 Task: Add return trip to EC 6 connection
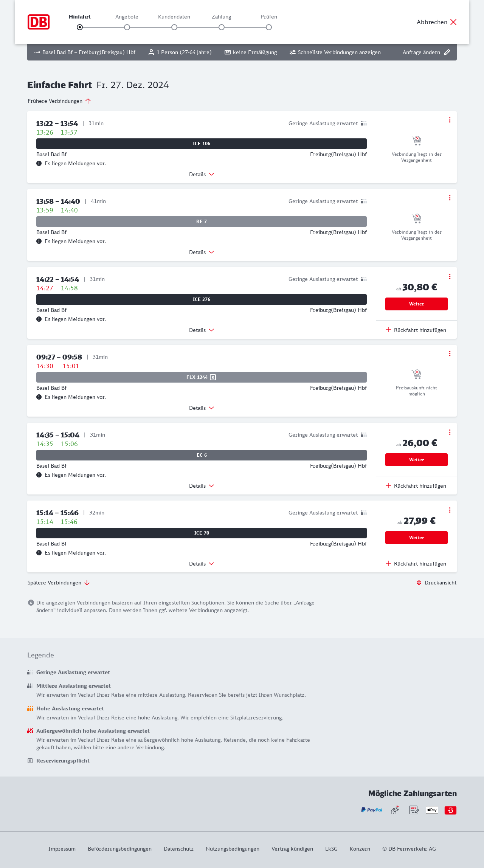point(416,486)
